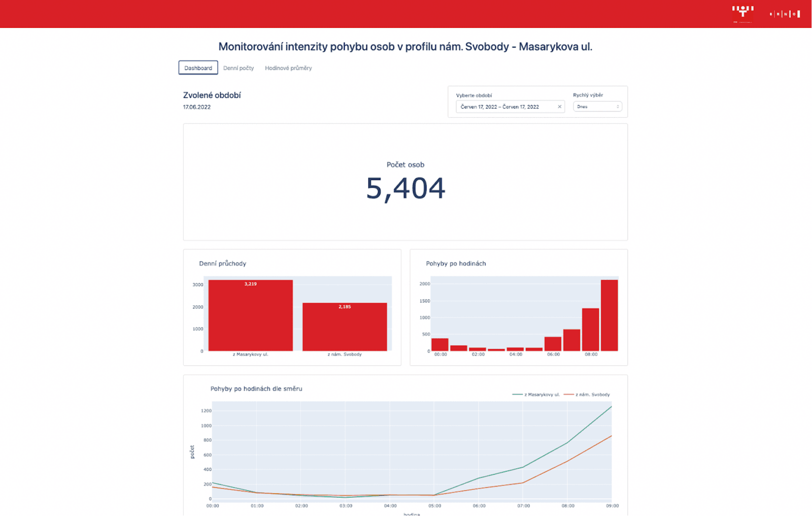
Task: Click the Vyberte období label
Action: point(474,95)
